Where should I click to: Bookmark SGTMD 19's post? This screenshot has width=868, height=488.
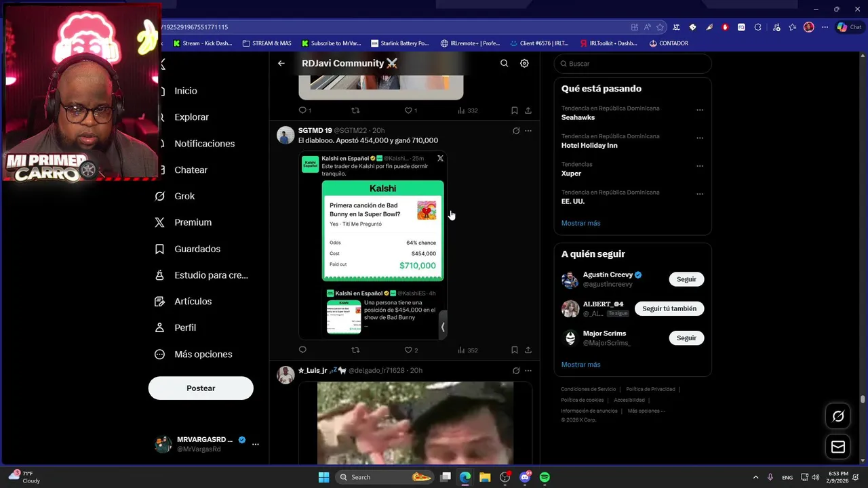[515, 350]
